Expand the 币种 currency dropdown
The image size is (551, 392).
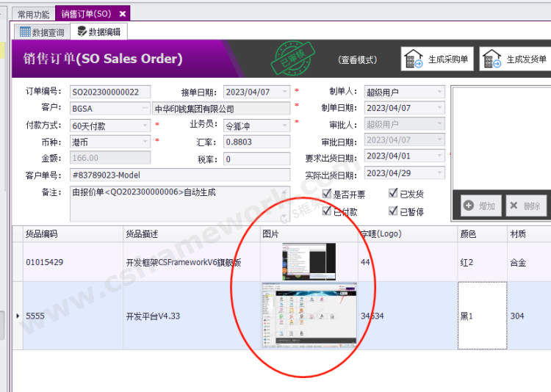145,142
